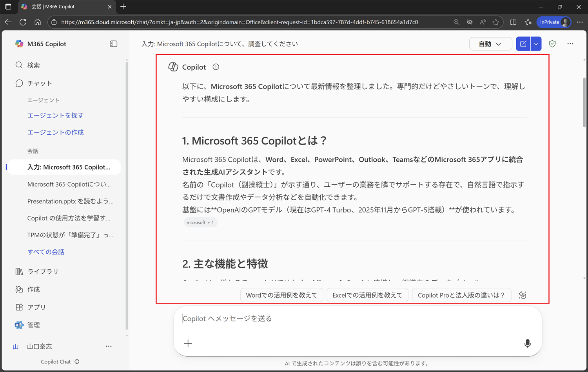The height and width of the screenshot is (372, 588).
Task: Open a new browser tab
Action: point(123,7)
